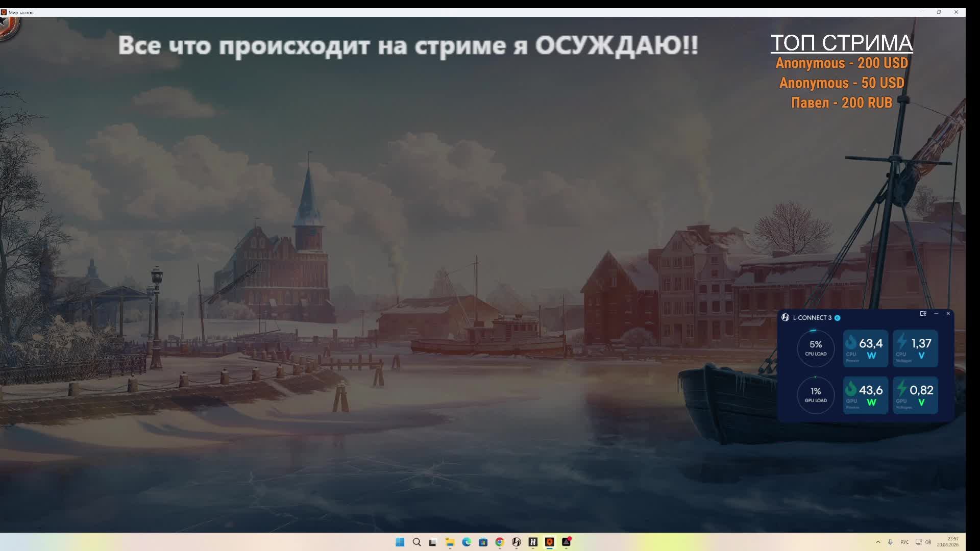Image resolution: width=980 pixels, height=551 pixels.
Task: Switch to L-Connect app in the taskbar
Action: pyautogui.click(x=516, y=542)
